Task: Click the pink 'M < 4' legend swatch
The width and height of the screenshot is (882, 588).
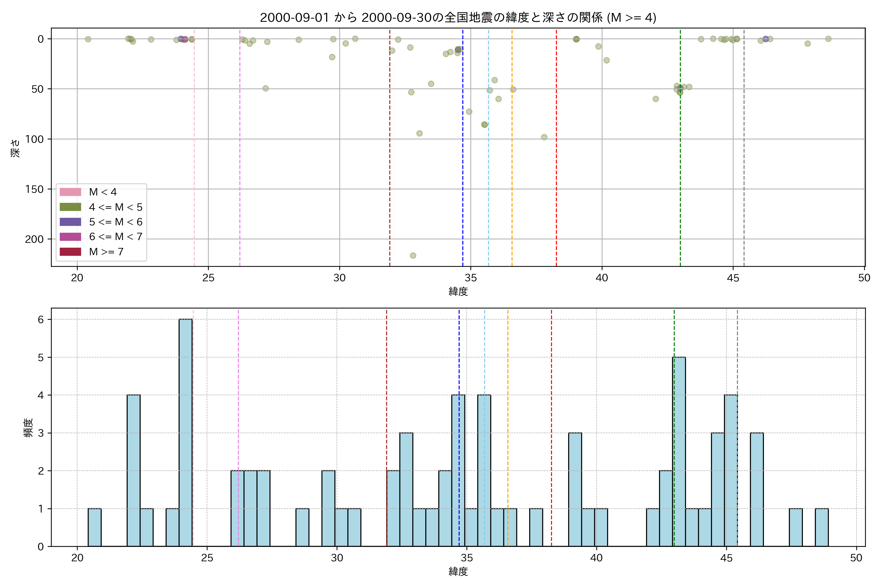Action: pyautogui.click(x=70, y=192)
